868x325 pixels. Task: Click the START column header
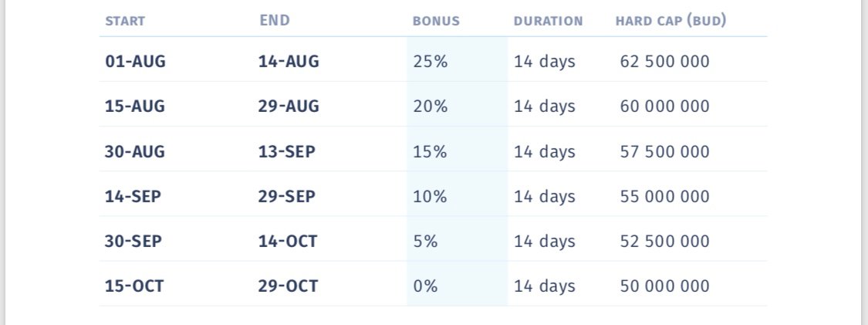pos(125,22)
